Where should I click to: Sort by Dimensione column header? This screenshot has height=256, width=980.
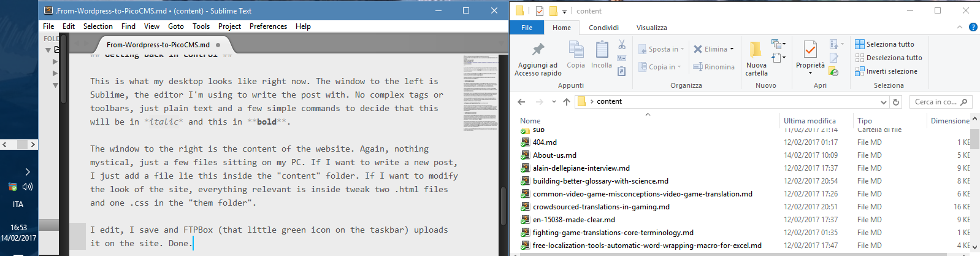click(950, 121)
